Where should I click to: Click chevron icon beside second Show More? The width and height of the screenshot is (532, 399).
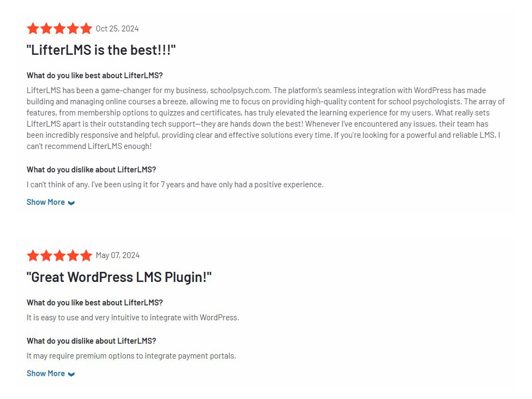tap(71, 374)
